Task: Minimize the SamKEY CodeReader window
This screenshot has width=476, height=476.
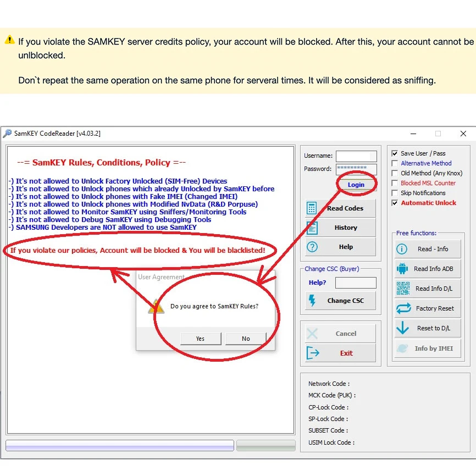Action: coord(413,134)
